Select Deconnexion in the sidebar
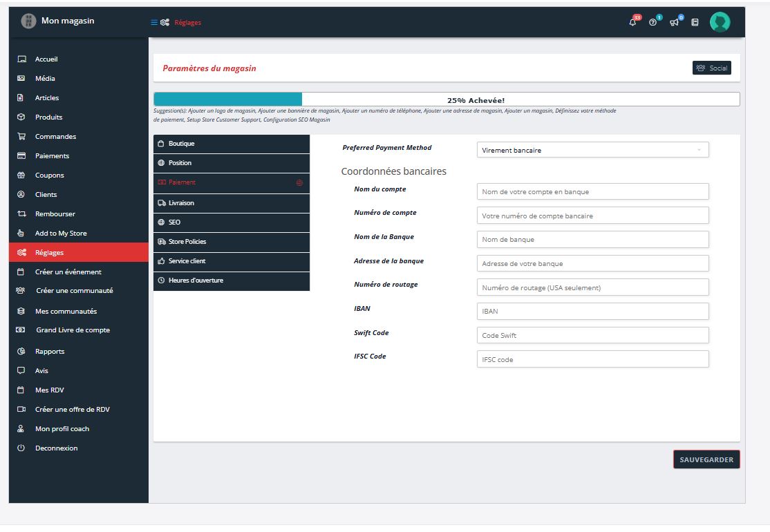This screenshot has height=532, width=770. tap(56, 448)
